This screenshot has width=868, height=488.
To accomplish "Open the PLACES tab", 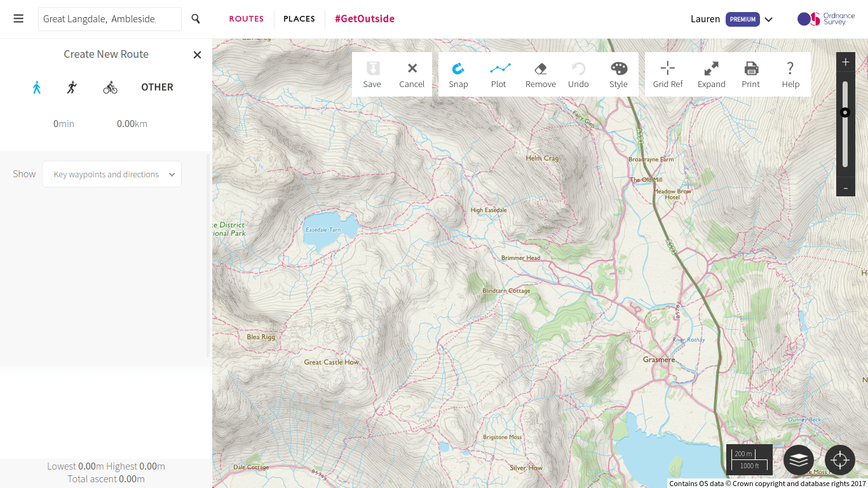I will click(299, 19).
